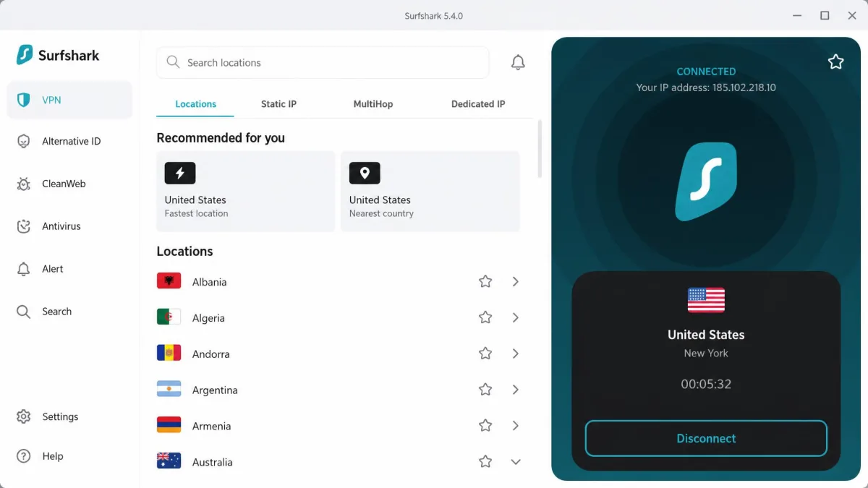Expand Albania server list chevron

click(516, 281)
